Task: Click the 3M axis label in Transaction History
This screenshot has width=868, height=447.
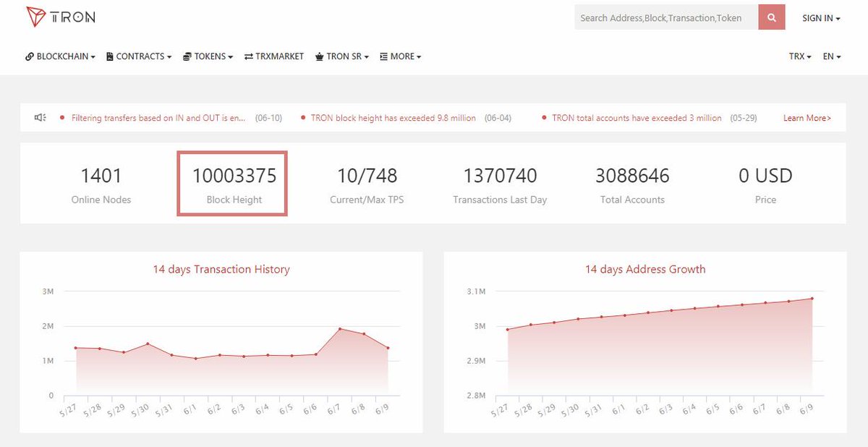Action: coord(48,291)
